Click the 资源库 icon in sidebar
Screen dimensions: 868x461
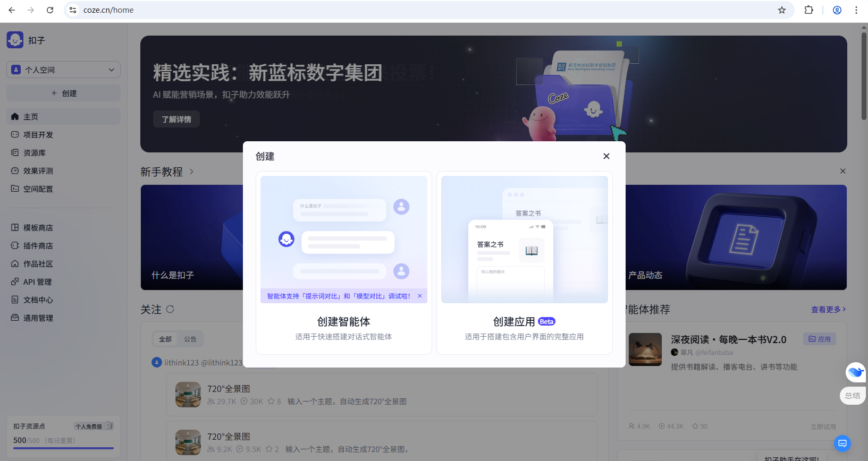coord(15,152)
